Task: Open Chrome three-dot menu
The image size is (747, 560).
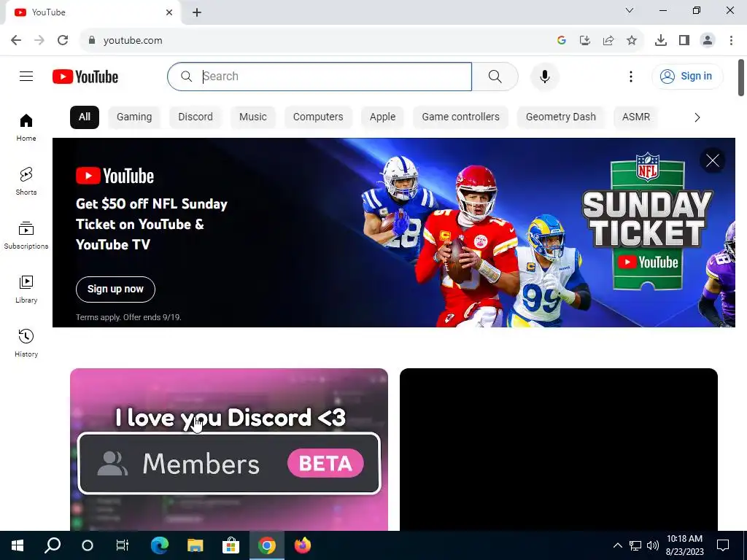Action: [731, 40]
